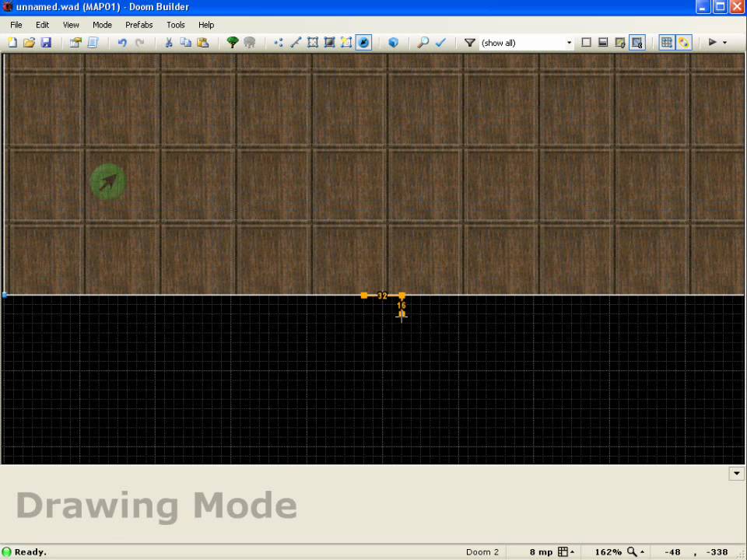Viewport: 747px width, 560px height.
Task: Click the '-338' Y coordinate
Action: coord(717,552)
